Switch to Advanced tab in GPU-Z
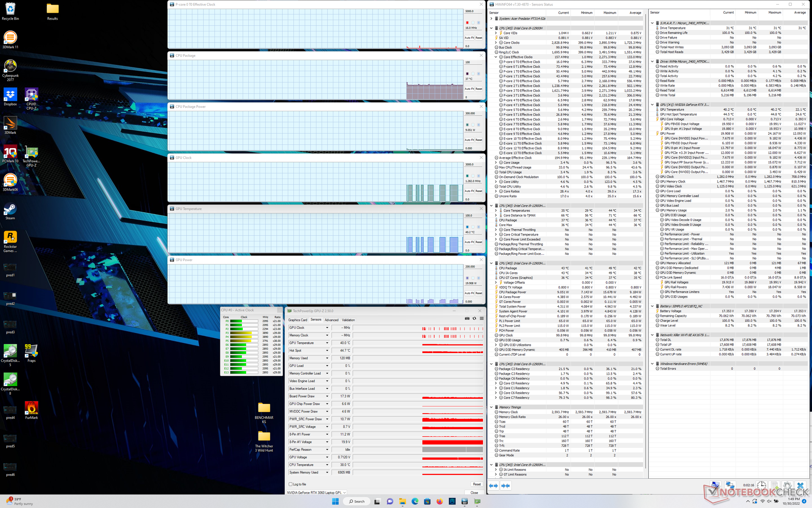 [332, 320]
